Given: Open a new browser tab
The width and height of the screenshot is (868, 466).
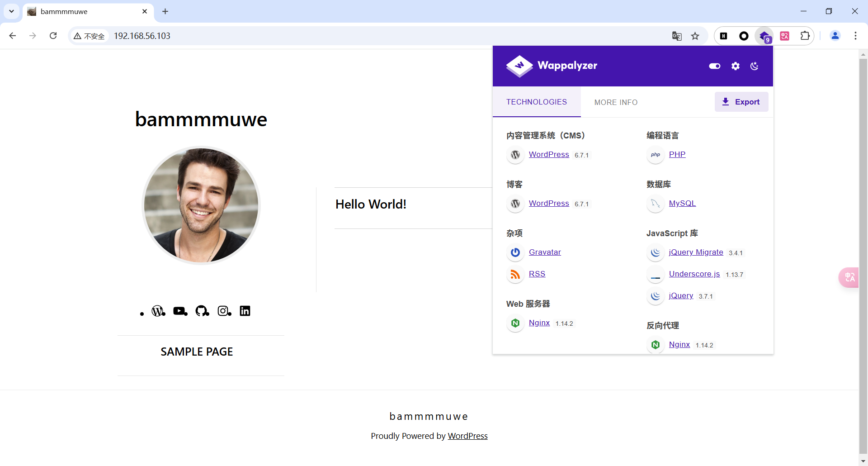Looking at the screenshot, I should tap(165, 11).
